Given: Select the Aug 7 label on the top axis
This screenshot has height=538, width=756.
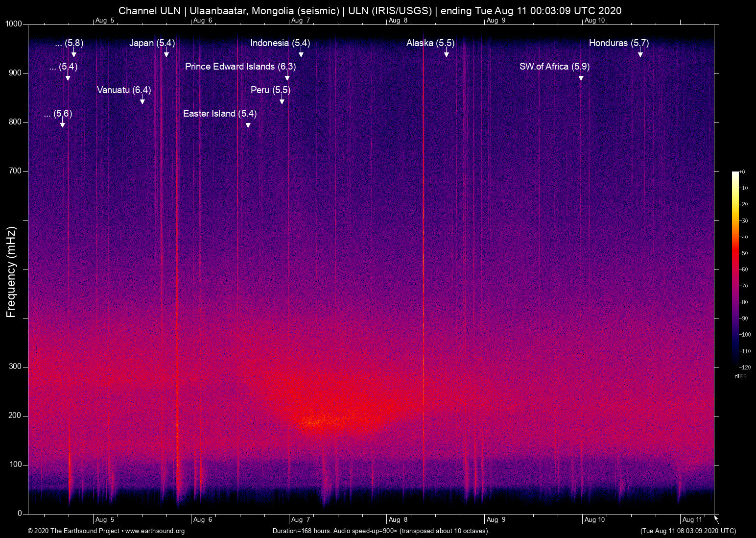Looking at the screenshot, I should pos(301,21).
